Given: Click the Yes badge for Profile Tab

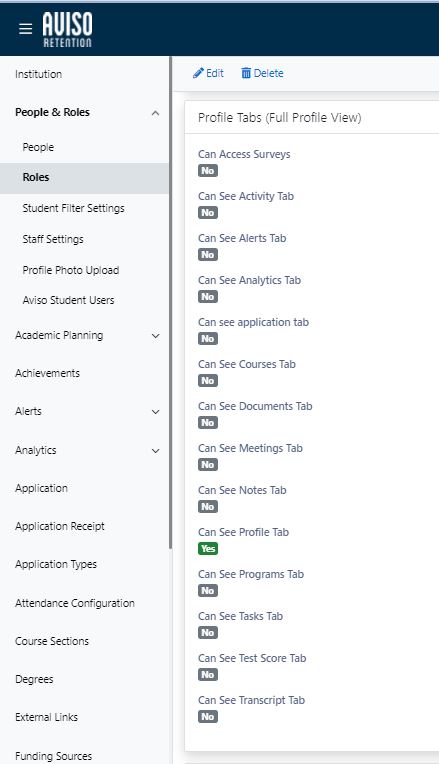Looking at the screenshot, I should point(208,549).
